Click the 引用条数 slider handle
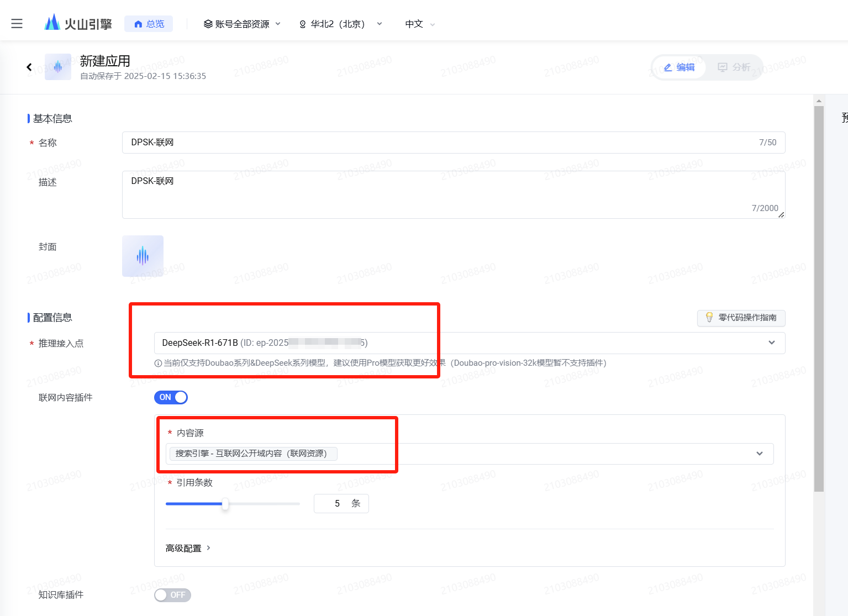Viewport: 848px width, 616px height. point(225,504)
